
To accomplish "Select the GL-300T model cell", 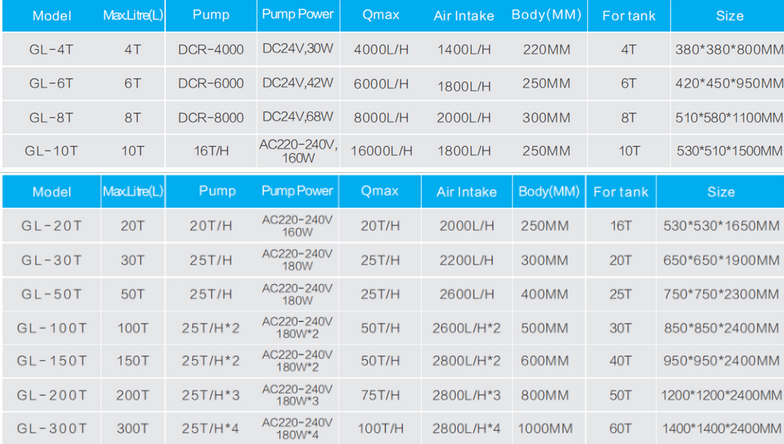I will (52, 427).
